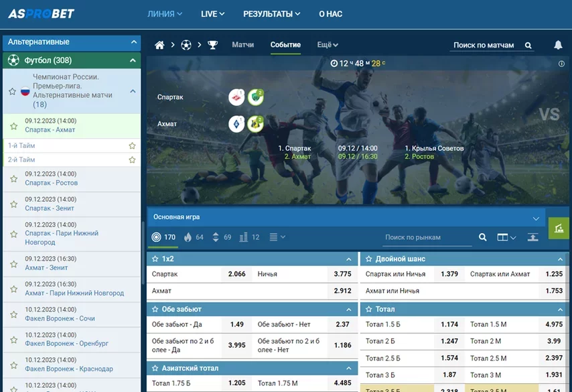This screenshot has height=392, width=572.
Task: Open the Основная игра dropdown
Action: 536,218
